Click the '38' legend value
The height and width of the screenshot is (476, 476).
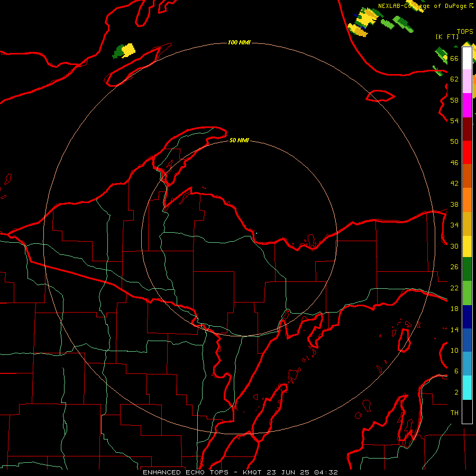tap(454, 205)
